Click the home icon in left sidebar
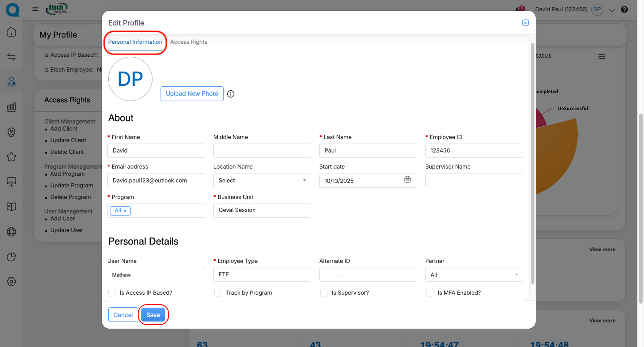The height and width of the screenshot is (347, 644). (x=12, y=32)
